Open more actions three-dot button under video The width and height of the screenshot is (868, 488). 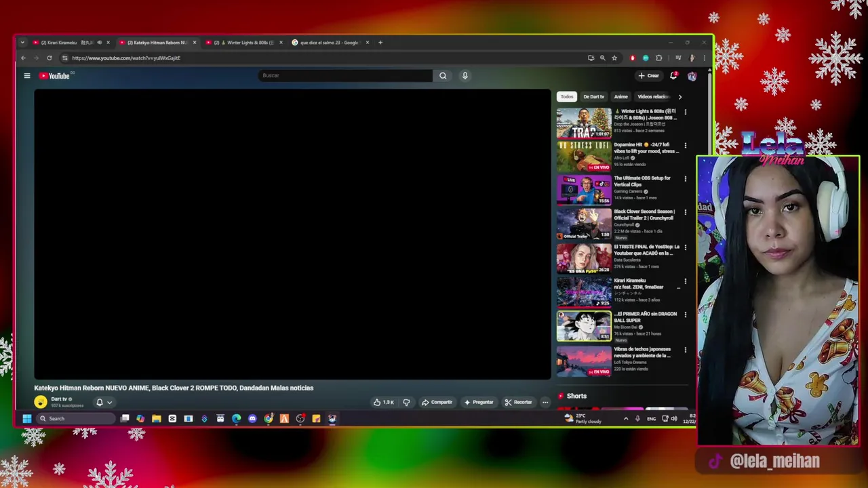[545, 402]
